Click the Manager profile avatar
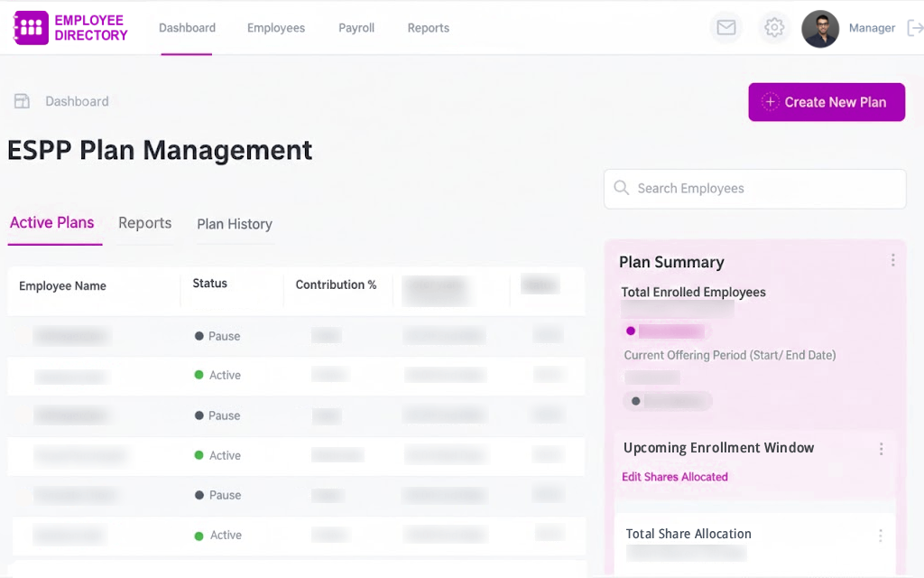924x578 pixels. click(x=820, y=28)
